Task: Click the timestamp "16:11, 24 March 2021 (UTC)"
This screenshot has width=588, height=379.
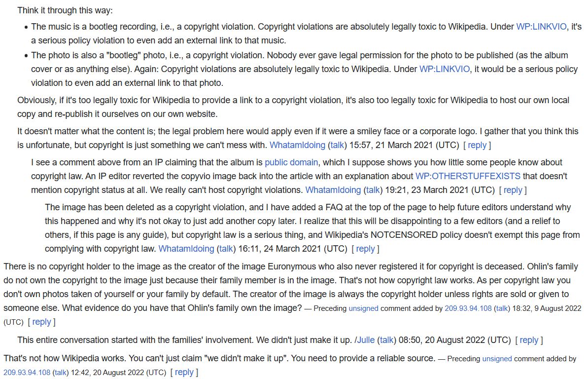Action: (x=293, y=249)
